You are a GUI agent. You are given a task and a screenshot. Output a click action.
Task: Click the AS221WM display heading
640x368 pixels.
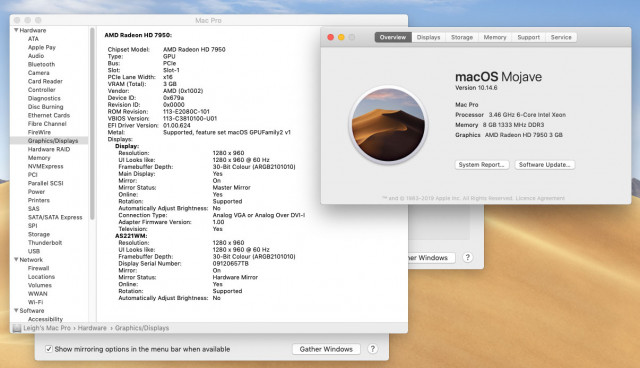point(131,236)
